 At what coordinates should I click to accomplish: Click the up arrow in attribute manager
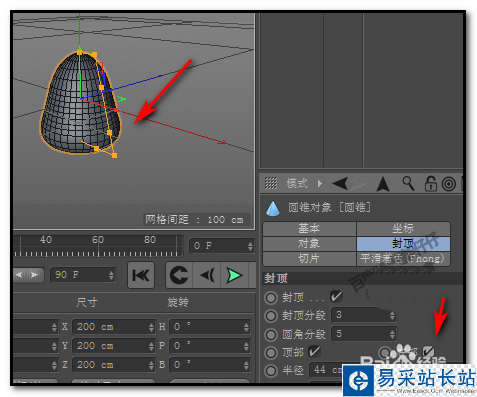383,184
